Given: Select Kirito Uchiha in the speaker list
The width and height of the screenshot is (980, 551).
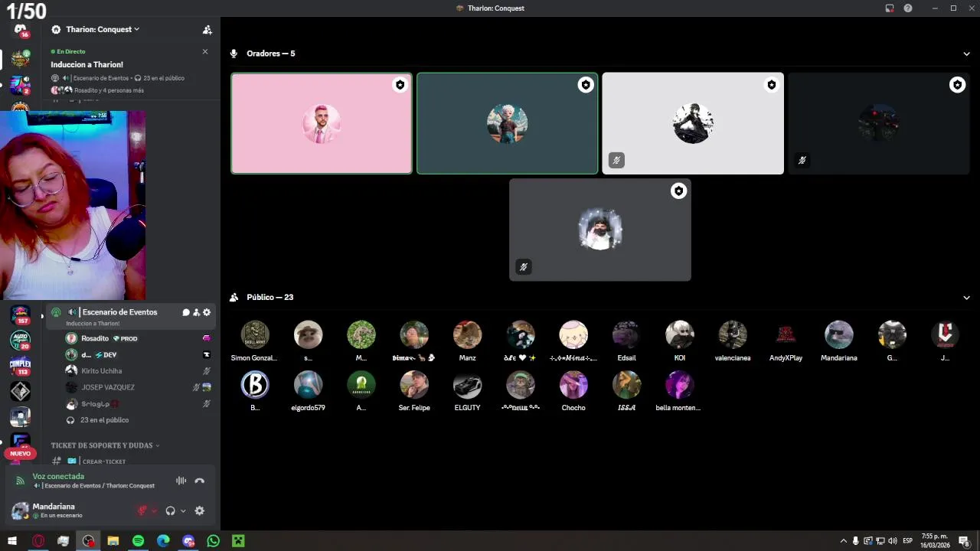Looking at the screenshot, I should tap(137, 370).
